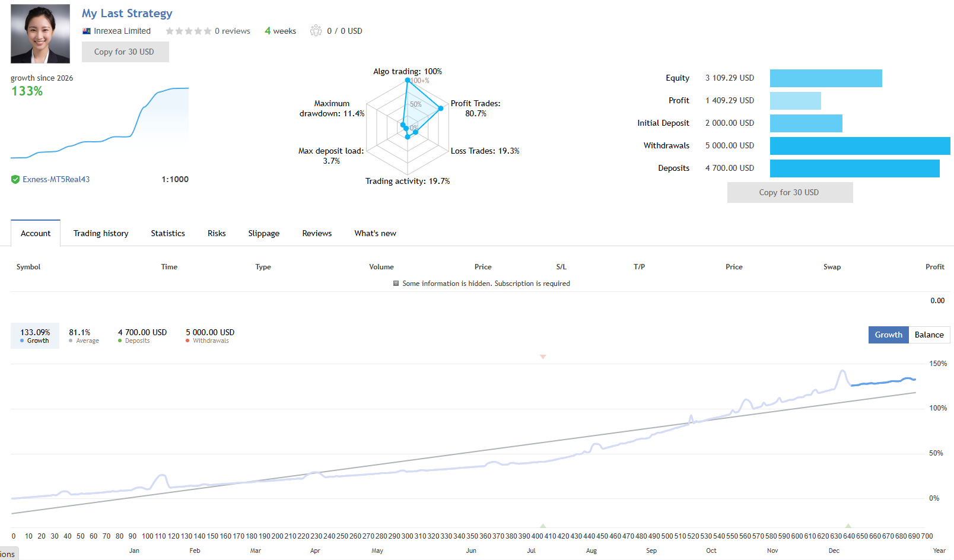Image resolution: width=954 pixels, height=560 pixels.
Task: Open the Risks tab
Action: [217, 233]
